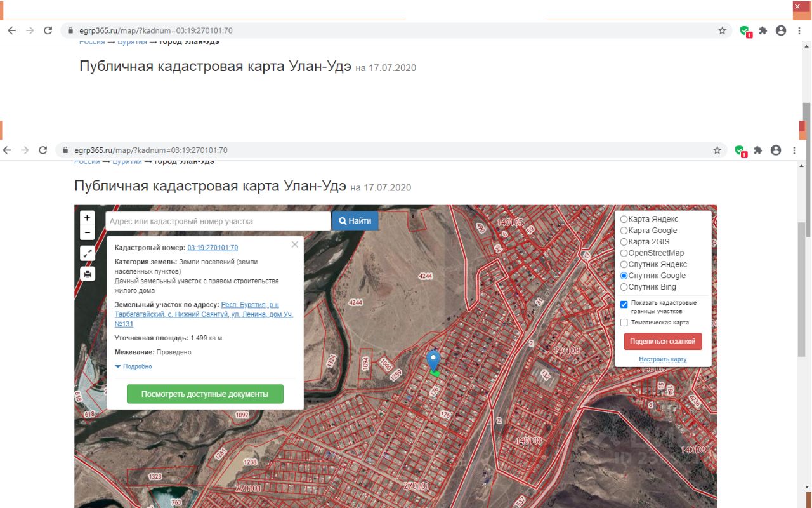The width and height of the screenshot is (812, 508).
Task: Select the OpenStreetMap layer
Action: 624,253
